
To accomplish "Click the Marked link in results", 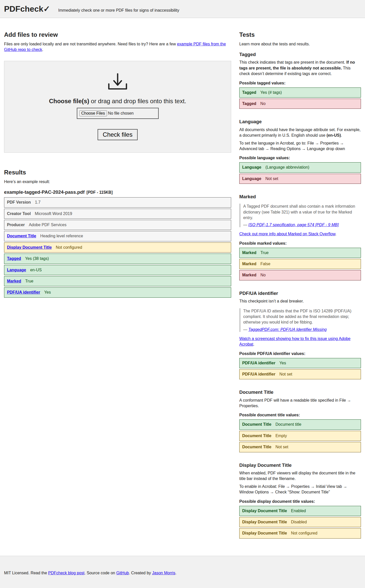I will [14, 281].
